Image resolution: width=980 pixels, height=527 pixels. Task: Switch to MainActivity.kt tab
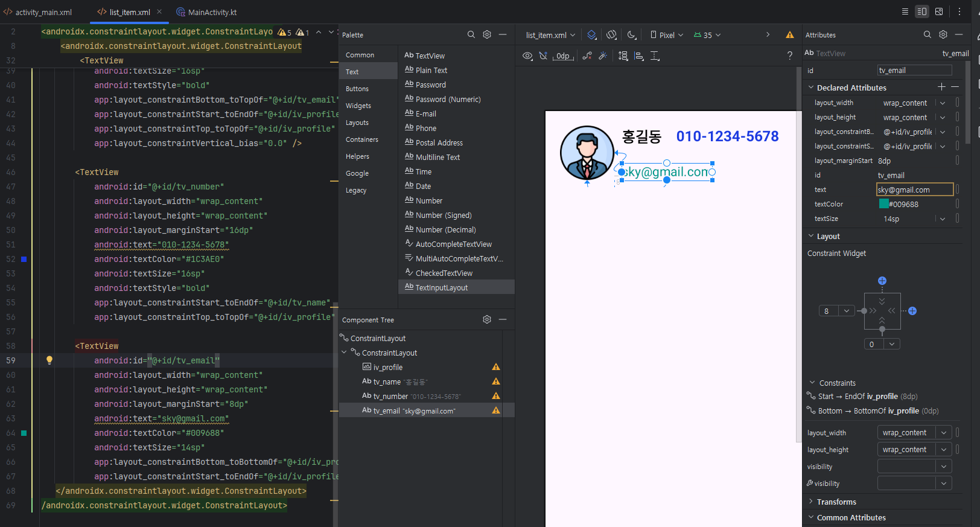click(206, 12)
